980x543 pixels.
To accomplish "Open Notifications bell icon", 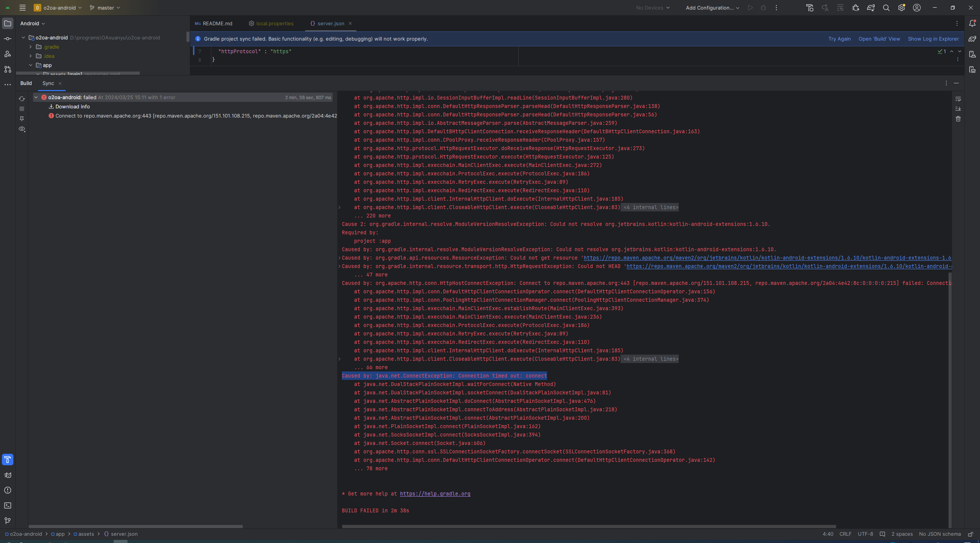I will [972, 23].
